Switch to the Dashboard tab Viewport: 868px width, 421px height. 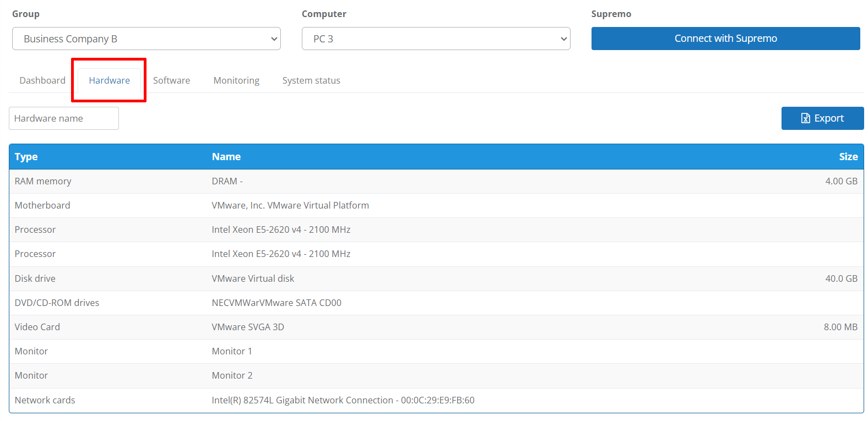click(x=42, y=80)
